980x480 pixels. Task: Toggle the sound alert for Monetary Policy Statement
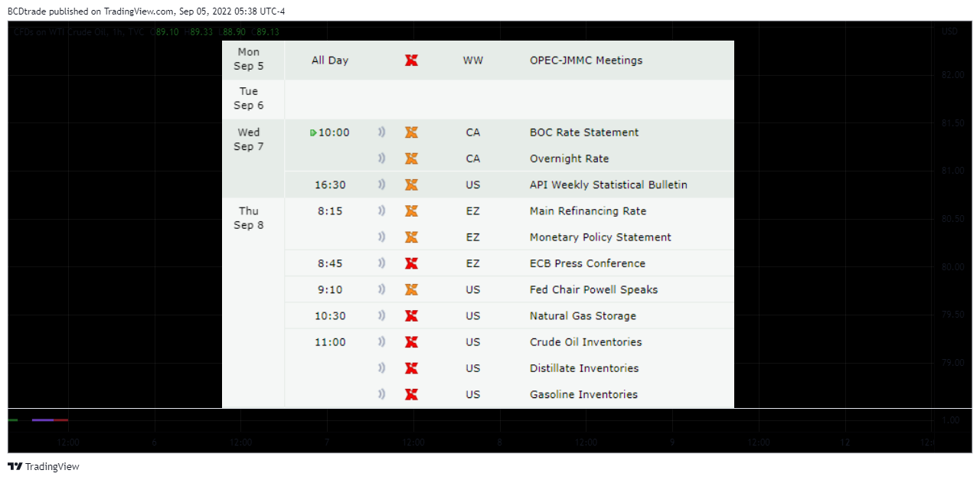(381, 237)
